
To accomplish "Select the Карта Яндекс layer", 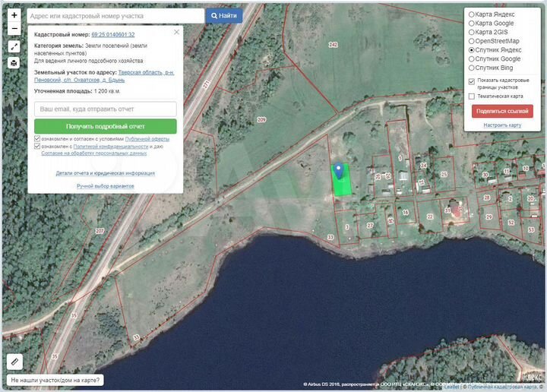I will (x=472, y=14).
